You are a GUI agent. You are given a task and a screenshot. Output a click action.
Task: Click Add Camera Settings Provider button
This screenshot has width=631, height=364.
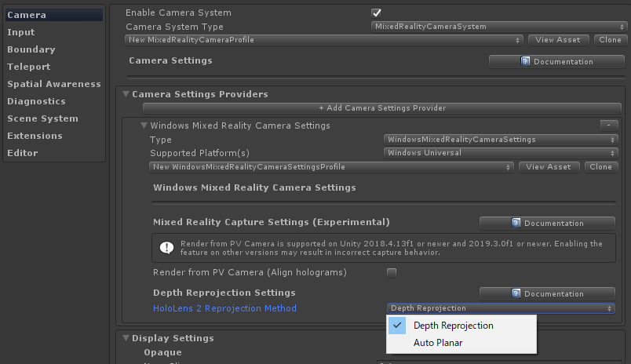[382, 108]
